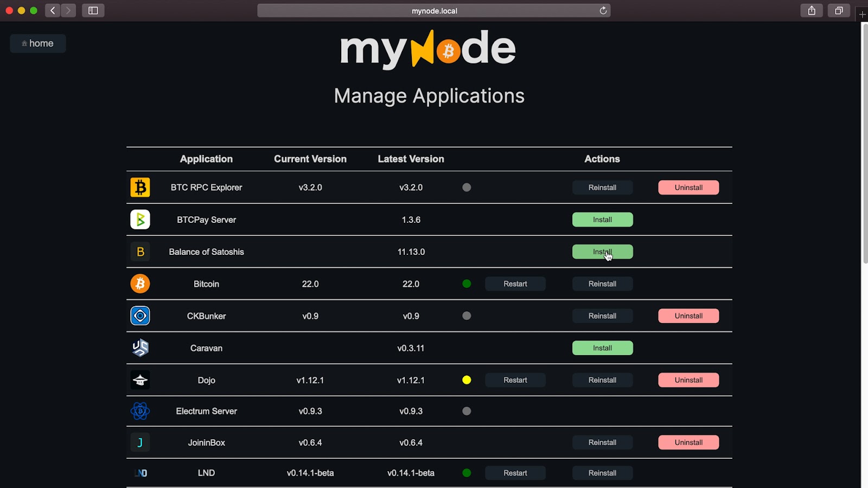
Task: Click the Balance of Satoshis name
Action: pos(206,252)
